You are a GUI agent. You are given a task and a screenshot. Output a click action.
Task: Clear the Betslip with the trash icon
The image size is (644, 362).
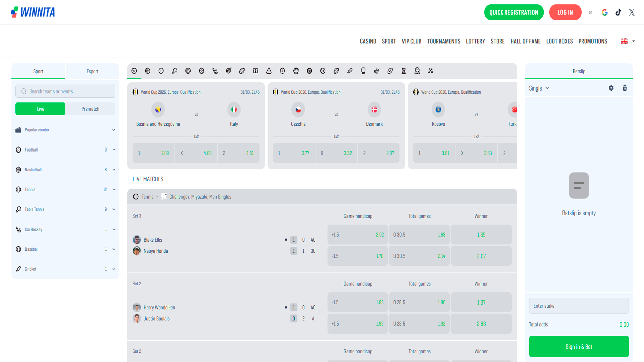625,88
